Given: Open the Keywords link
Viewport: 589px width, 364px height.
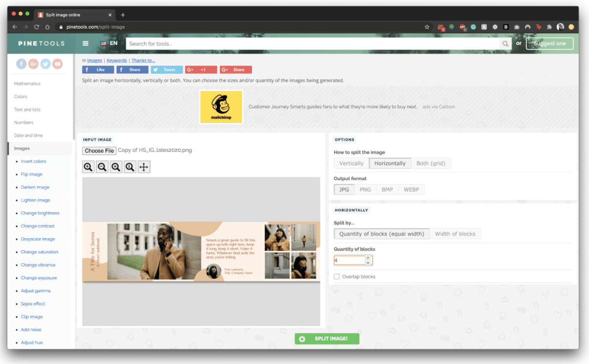Looking at the screenshot, I should 117,61.
